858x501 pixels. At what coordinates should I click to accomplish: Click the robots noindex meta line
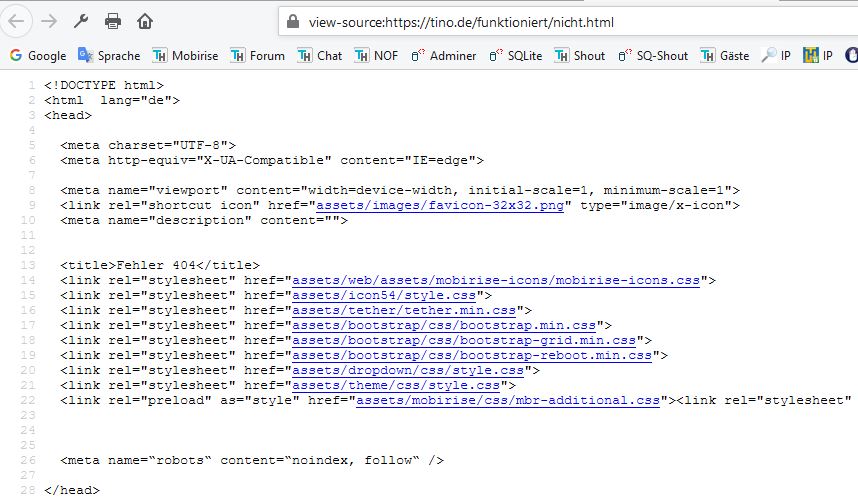pyautogui.click(x=252, y=461)
